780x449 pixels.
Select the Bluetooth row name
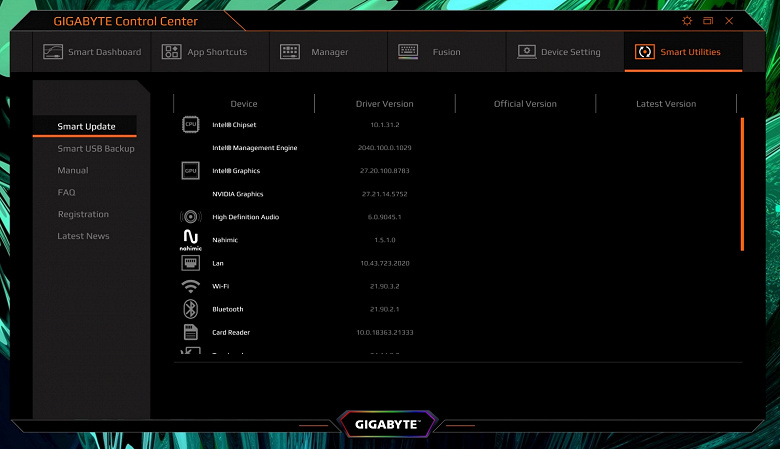point(227,309)
